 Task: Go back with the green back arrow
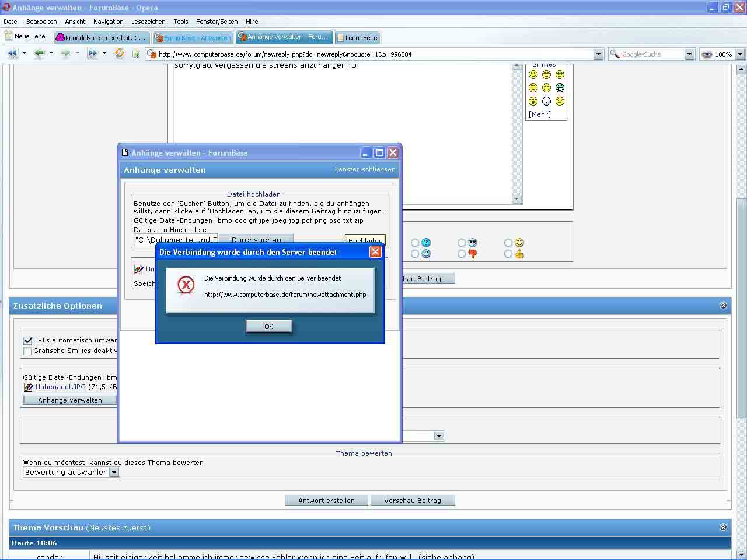39,54
